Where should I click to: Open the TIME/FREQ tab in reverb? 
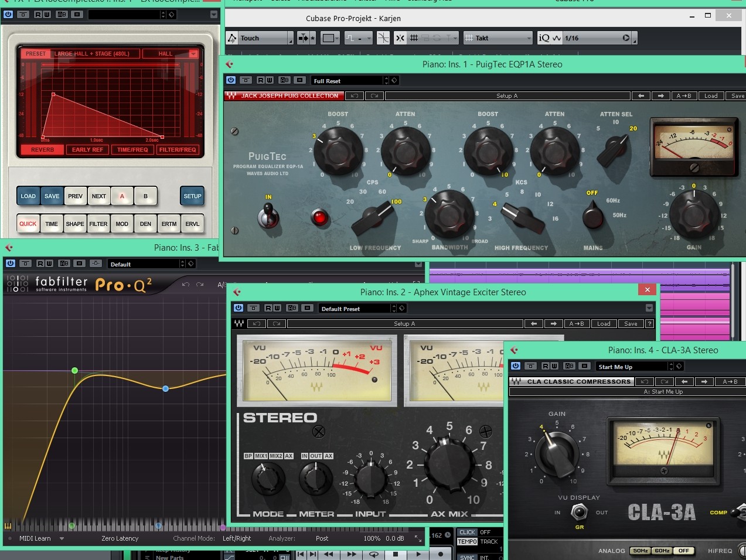point(132,150)
